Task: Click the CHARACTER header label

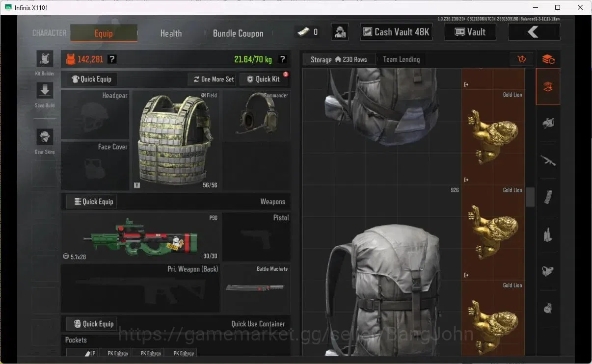Action: click(x=49, y=33)
